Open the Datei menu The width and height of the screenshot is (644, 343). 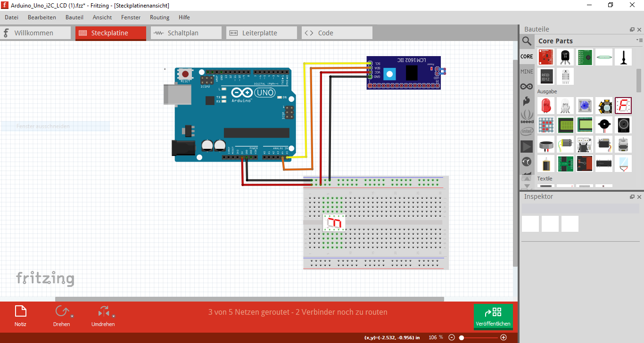coord(11,17)
